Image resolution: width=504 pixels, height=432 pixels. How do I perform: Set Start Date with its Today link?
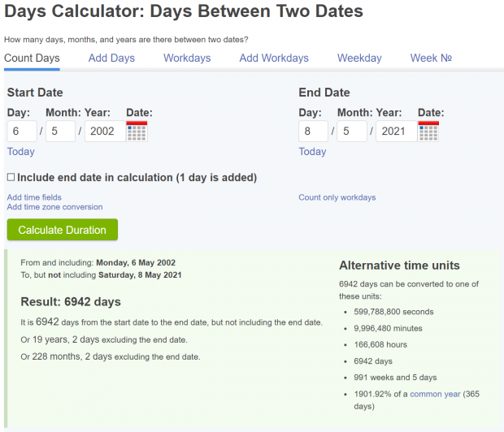coord(21,151)
